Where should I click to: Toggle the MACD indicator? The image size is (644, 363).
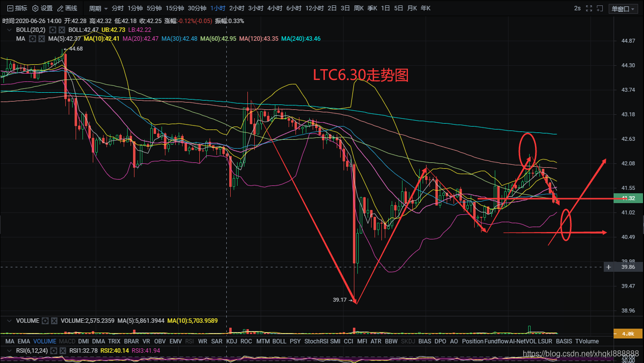[x=67, y=341]
